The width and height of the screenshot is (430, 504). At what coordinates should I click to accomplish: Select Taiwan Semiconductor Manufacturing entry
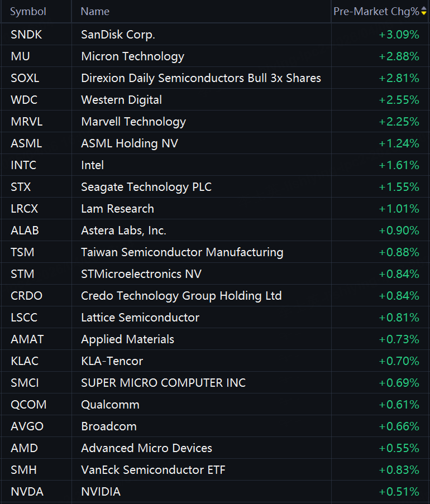[x=181, y=252]
